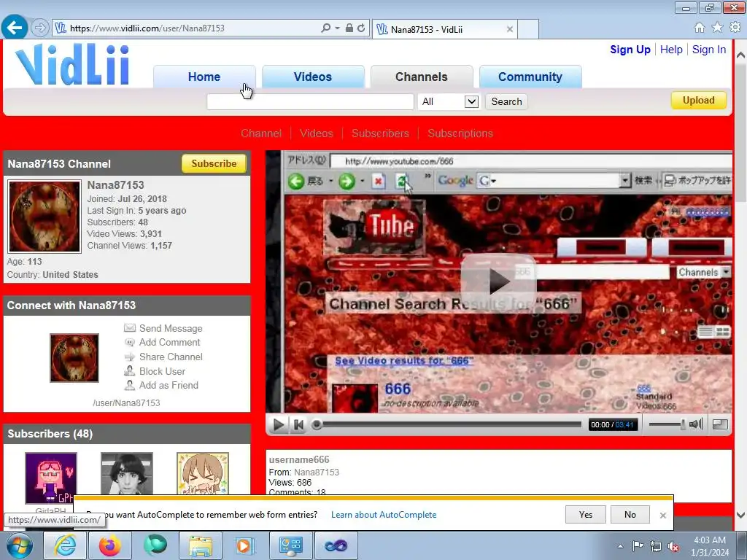Click the Sign Up link
The image size is (747, 560).
pyautogui.click(x=630, y=50)
